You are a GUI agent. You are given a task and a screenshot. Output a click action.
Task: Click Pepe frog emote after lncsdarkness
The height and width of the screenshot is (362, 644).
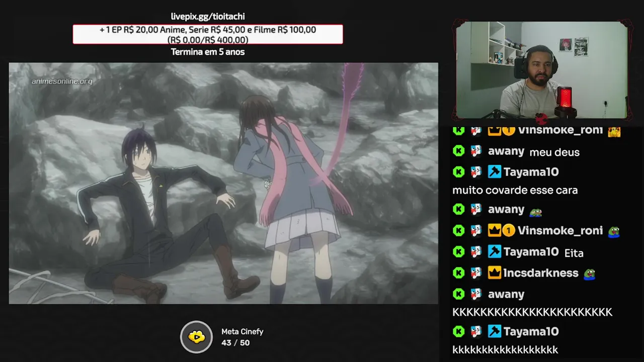[x=589, y=274]
